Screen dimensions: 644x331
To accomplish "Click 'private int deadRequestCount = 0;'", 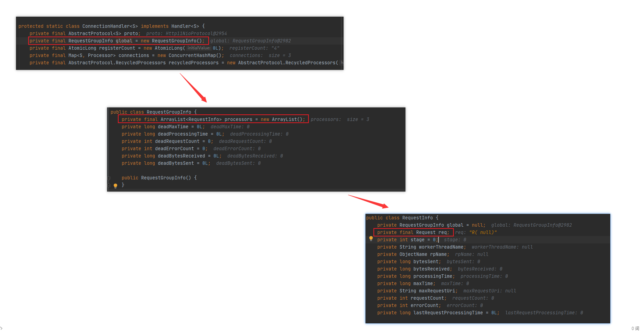I will point(168,141).
